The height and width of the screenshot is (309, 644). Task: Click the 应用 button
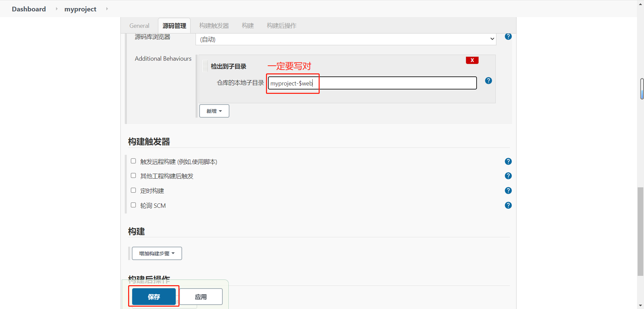point(201,297)
